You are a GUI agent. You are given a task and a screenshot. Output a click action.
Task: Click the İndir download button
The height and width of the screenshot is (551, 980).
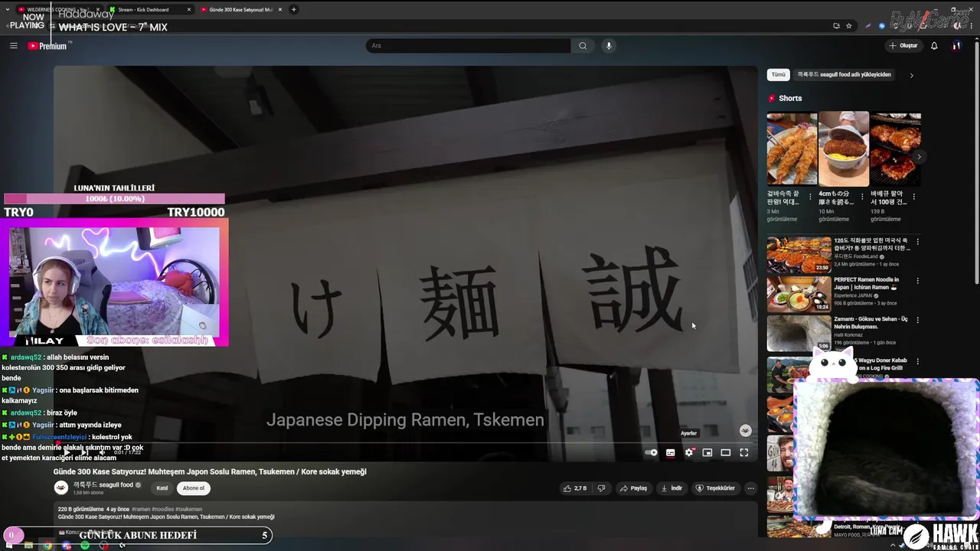click(x=672, y=488)
